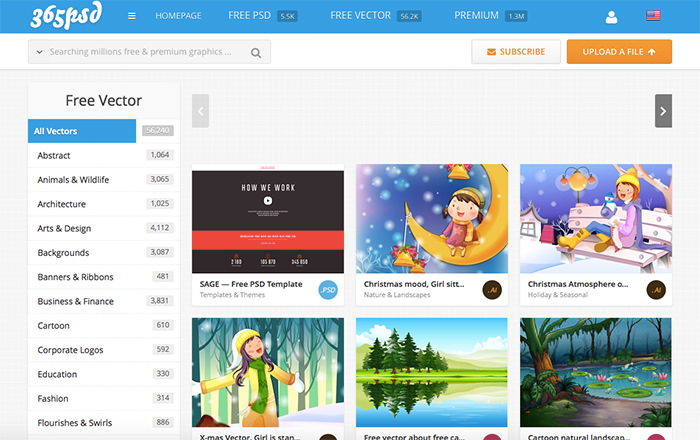The width and height of the screenshot is (700, 440).
Task: Click the Templates & Themes category link
Action: (232, 295)
